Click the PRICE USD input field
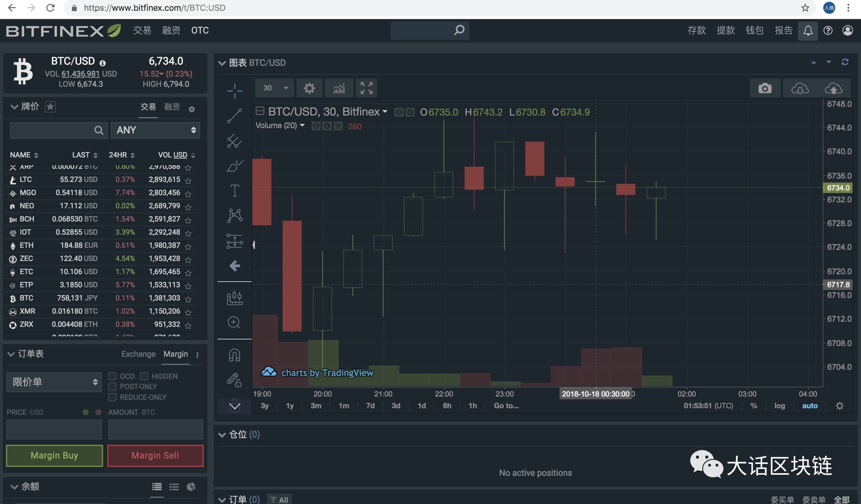 (54, 429)
